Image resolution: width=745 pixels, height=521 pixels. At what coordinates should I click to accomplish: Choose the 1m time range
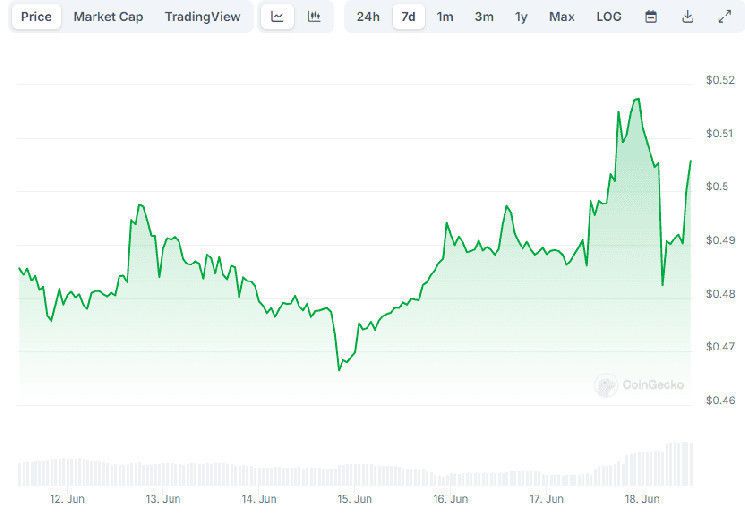pos(445,17)
